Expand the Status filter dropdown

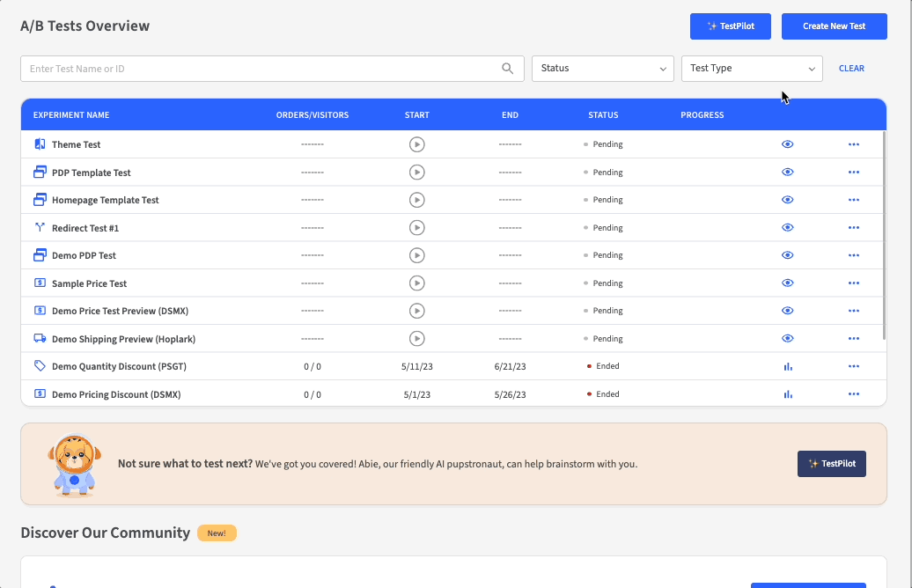tap(602, 69)
